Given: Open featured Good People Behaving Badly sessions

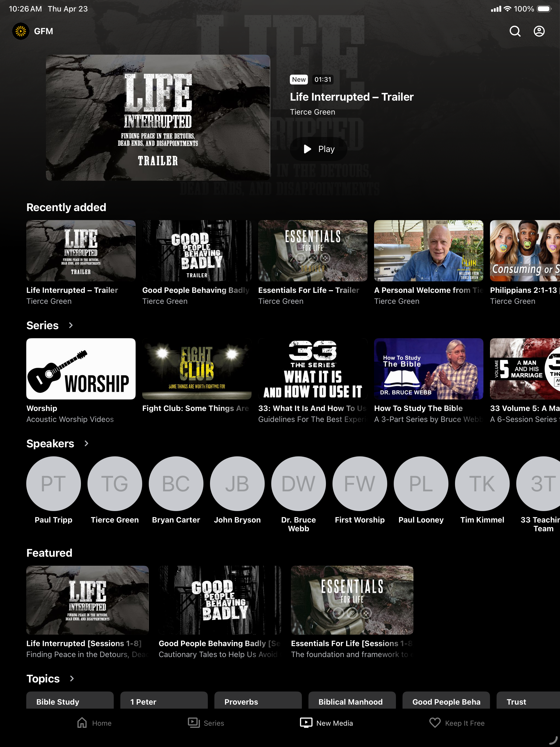Looking at the screenshot, I should (x=220, y=600).
